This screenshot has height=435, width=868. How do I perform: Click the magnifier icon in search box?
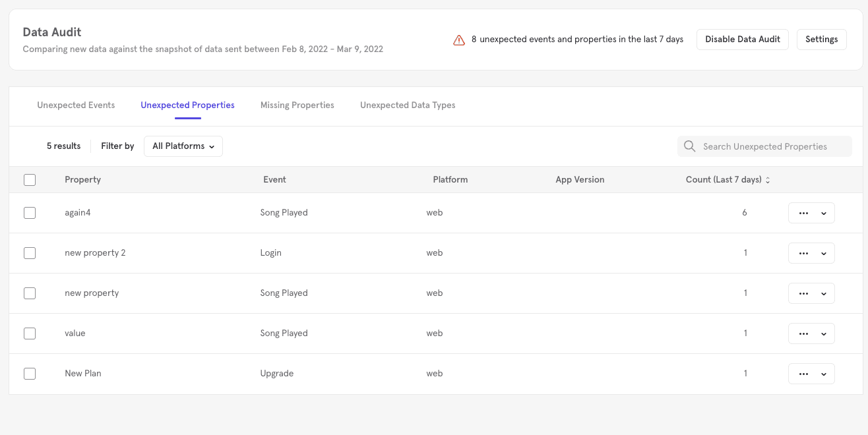[689, 146]
